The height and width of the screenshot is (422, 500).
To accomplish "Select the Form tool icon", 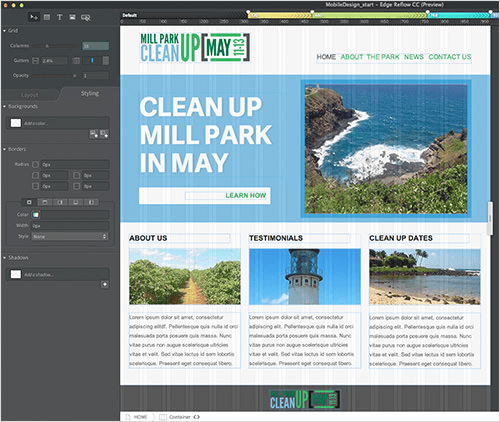I will 86,18.
